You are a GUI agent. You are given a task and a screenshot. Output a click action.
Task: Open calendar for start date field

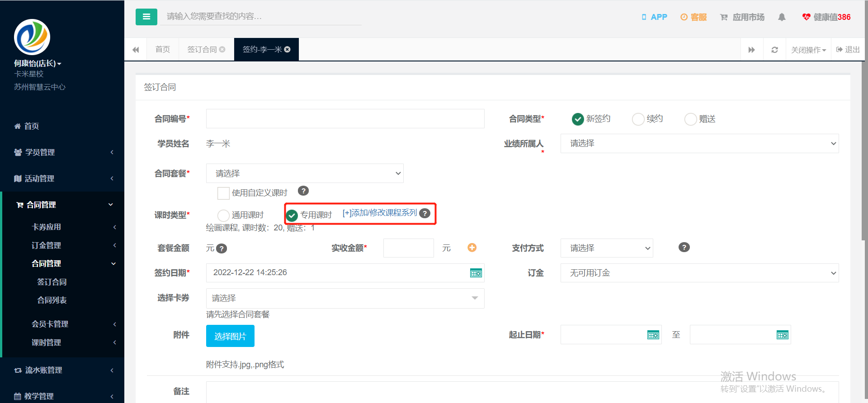[x=653, y=335]
